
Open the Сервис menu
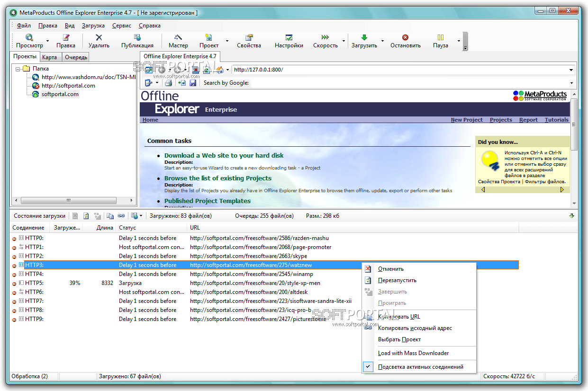point(122,26)
